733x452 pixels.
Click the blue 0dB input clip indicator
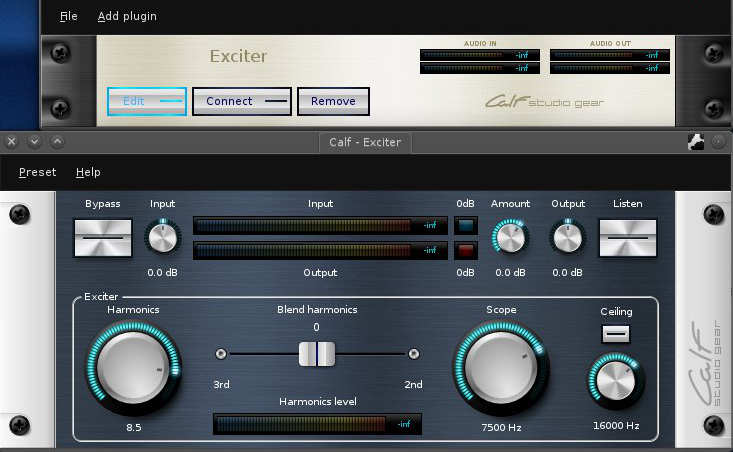pos(465,225)
